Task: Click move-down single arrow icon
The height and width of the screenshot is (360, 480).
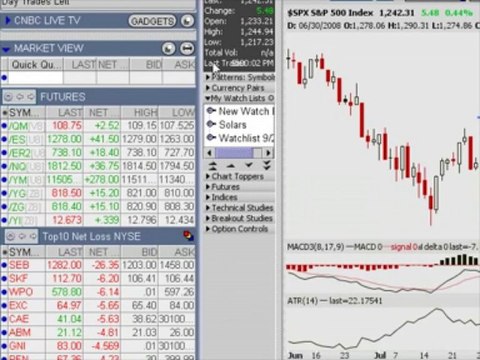Action: (x=249, y=165)
